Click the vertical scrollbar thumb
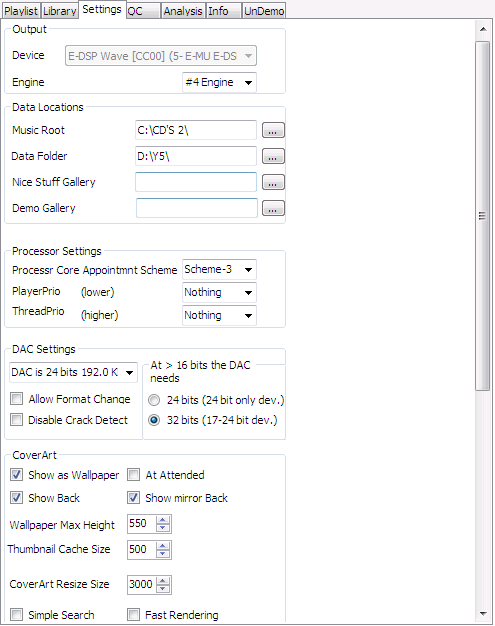This screenshot has height=626, width=495. (x=483, y=216)
